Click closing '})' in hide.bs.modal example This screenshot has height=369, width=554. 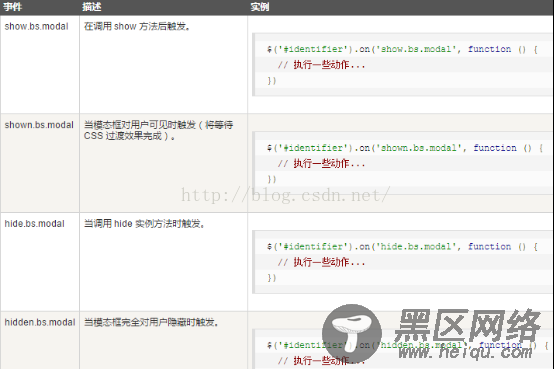tap(272, 278)
